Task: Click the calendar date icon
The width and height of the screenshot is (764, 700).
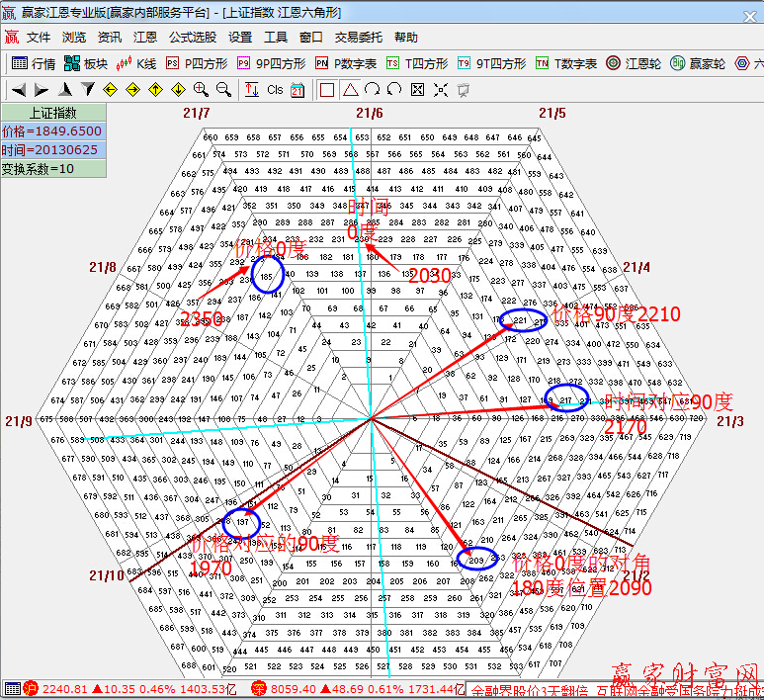Action: [x=297, y=89]
